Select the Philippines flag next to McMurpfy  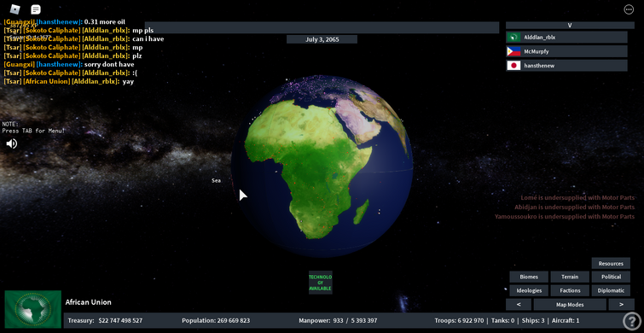click(x=513, y=51)
